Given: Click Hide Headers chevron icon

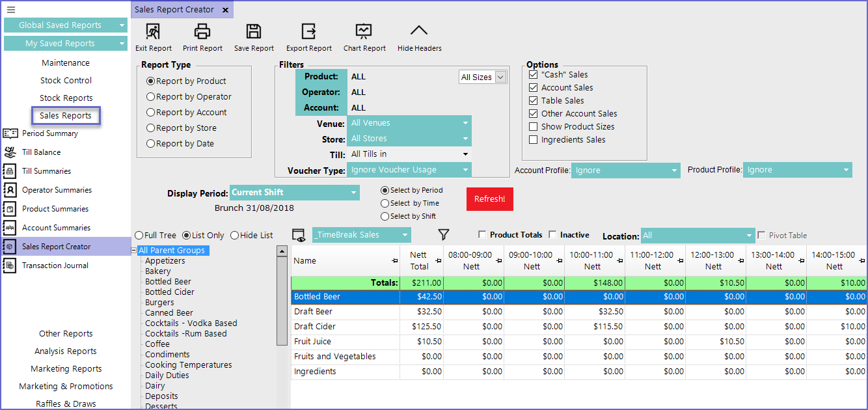Looking at the screenshot, I should coord(419,31).
